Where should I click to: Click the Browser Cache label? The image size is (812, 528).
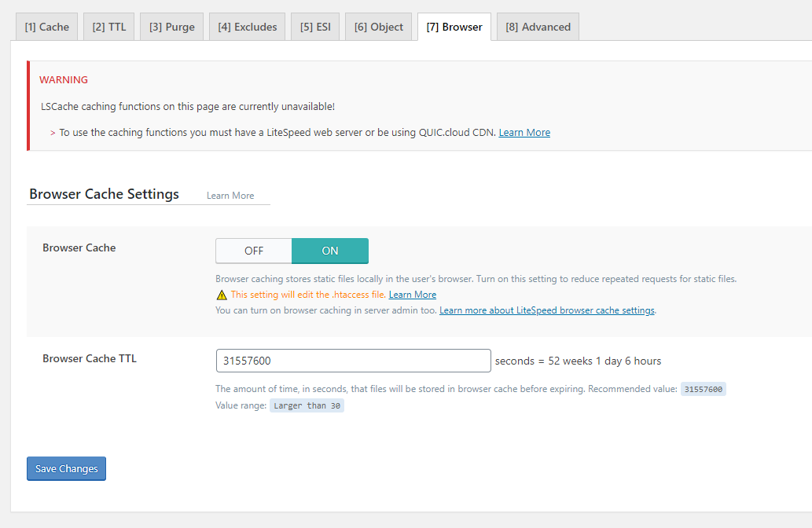[79, 248]
